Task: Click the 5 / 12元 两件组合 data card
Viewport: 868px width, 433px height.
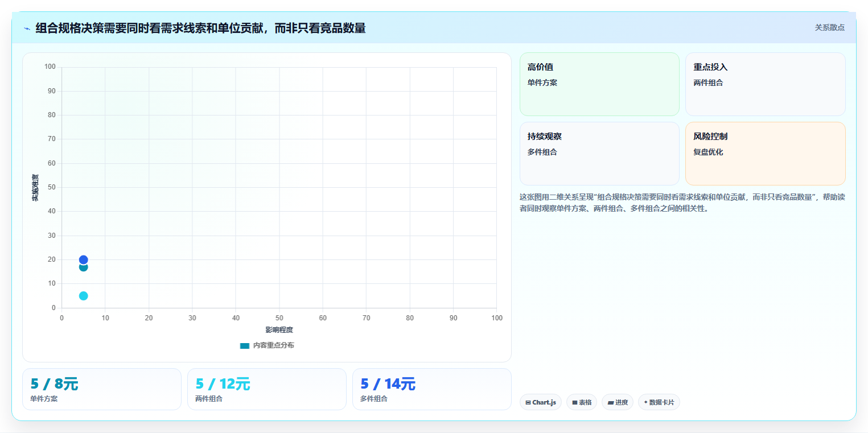Action: point(267,389)
